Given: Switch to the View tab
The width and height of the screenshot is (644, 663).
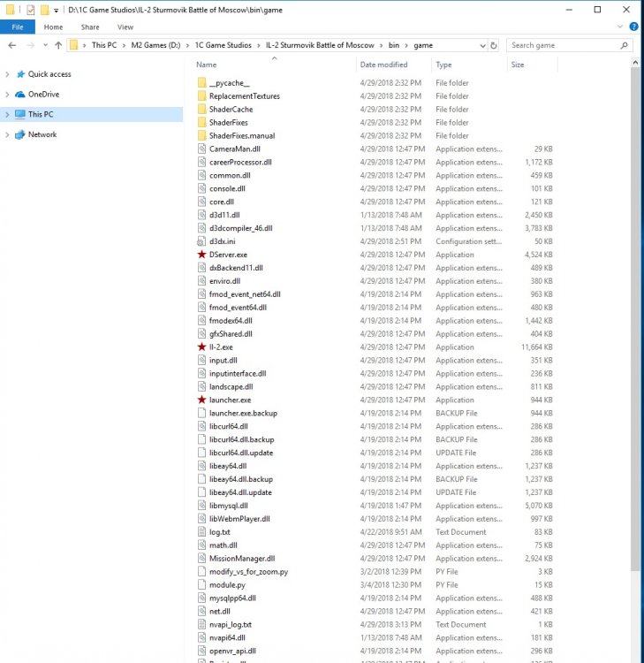Looking at the screenshot, I should [125, 27].
